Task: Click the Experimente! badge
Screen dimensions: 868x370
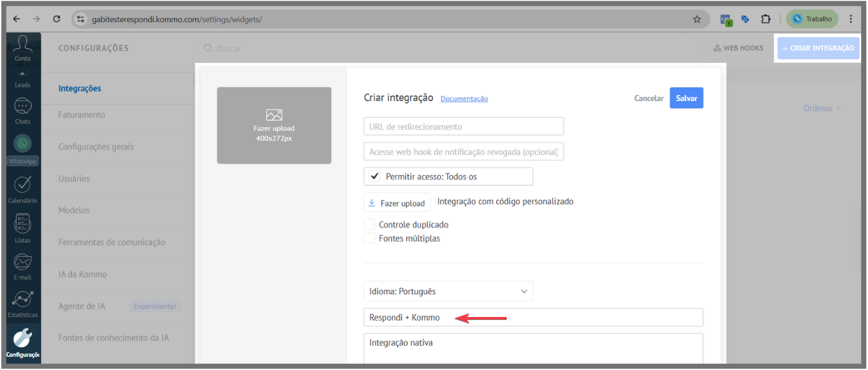Action: tap(155, 306)
